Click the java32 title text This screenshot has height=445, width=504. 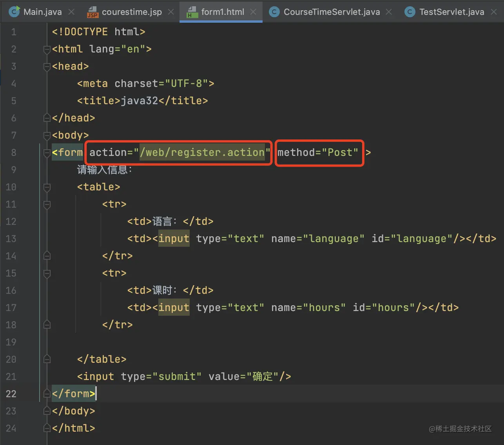139,101
